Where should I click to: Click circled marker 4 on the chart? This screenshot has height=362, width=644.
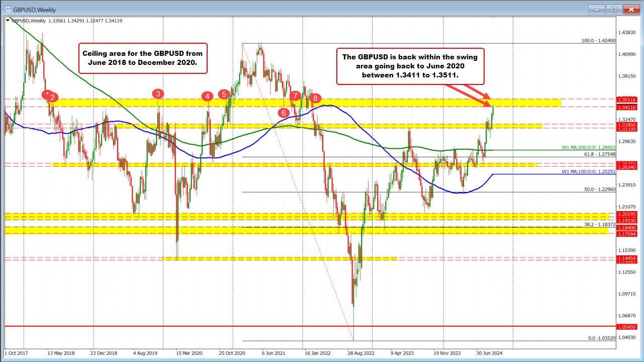click(x=208, y=96)
